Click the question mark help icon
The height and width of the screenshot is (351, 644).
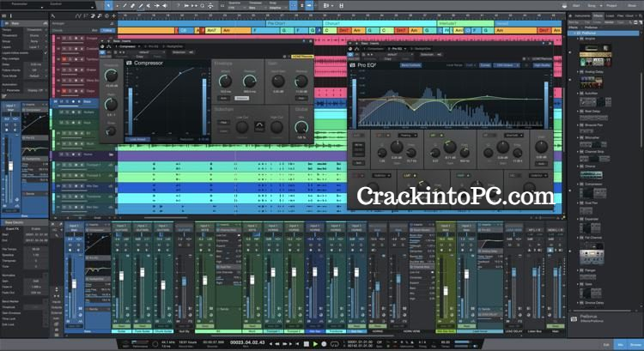[179, 5]
